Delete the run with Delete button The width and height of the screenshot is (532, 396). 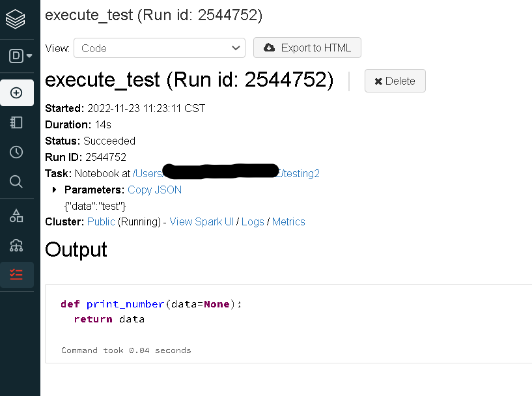coord(395,81)
